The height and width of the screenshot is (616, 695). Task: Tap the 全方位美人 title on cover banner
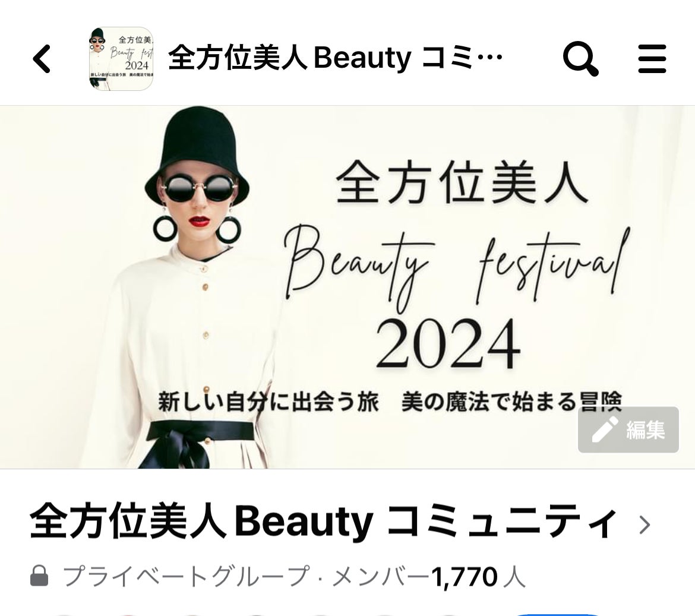(462, 182)
